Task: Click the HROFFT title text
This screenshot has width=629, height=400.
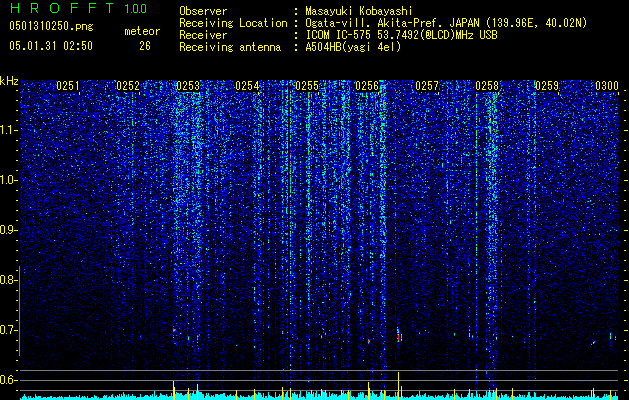Action: (63, 8)
